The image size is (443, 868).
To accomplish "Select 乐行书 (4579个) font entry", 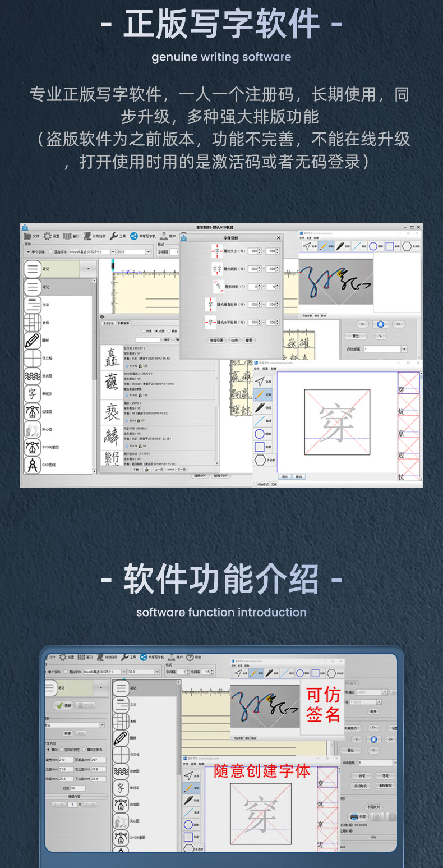I will click(159, 357).
